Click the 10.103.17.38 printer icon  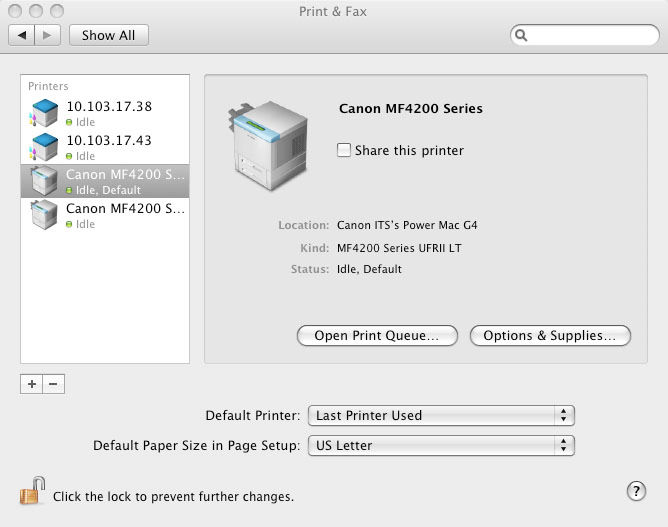[x=44, y=112]
